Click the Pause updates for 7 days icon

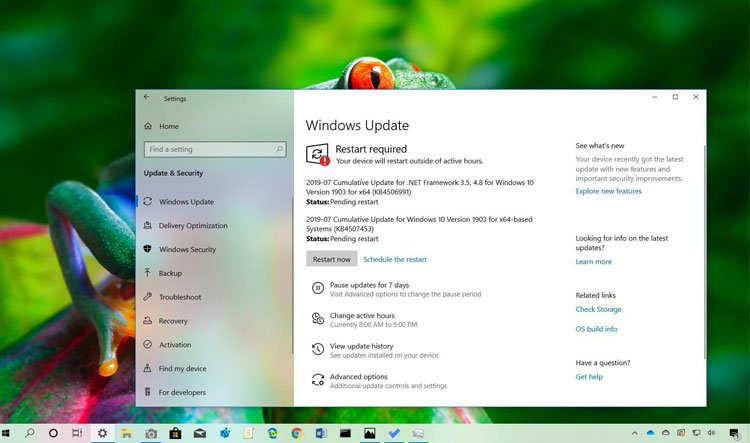coord(317,288)
